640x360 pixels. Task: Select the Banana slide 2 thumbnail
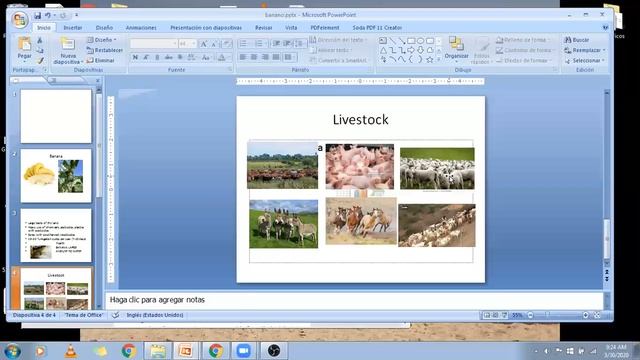[x=56, y=176]
